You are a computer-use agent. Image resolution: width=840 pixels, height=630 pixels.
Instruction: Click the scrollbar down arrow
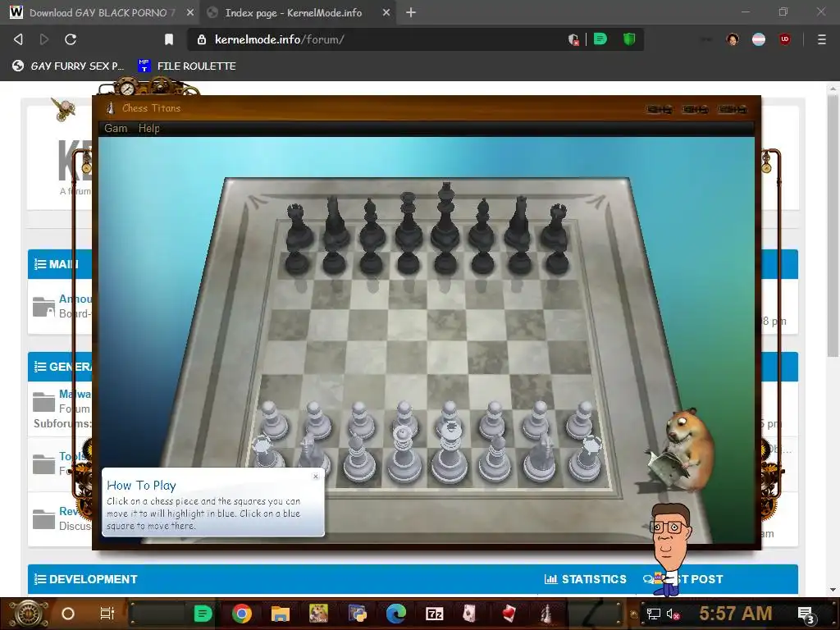(x=833, y=589)
